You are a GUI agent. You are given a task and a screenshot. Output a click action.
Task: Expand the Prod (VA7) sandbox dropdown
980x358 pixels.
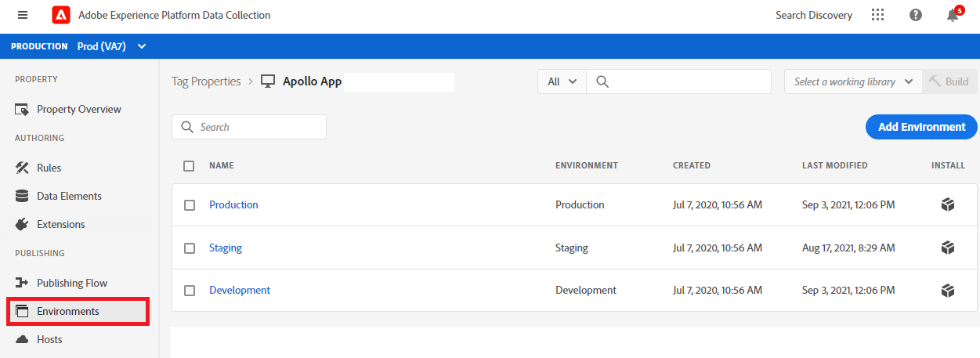click(x=111, y=46)
